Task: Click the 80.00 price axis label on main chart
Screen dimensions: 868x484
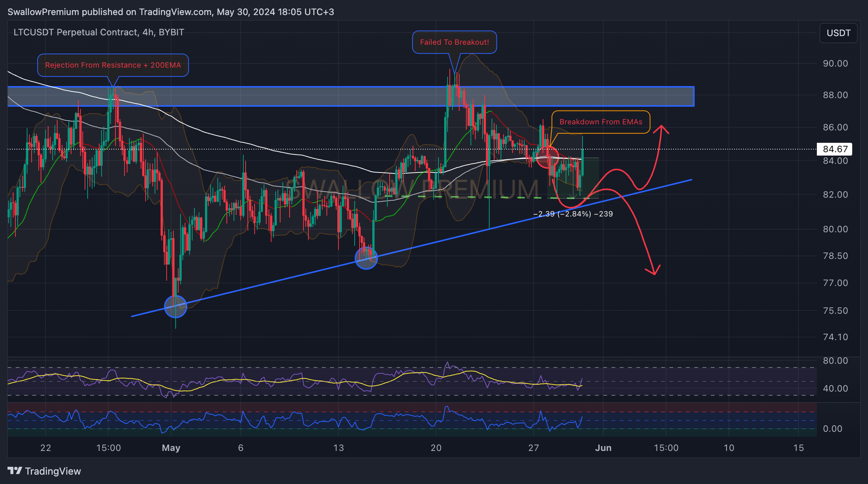Action: point(835,229)
